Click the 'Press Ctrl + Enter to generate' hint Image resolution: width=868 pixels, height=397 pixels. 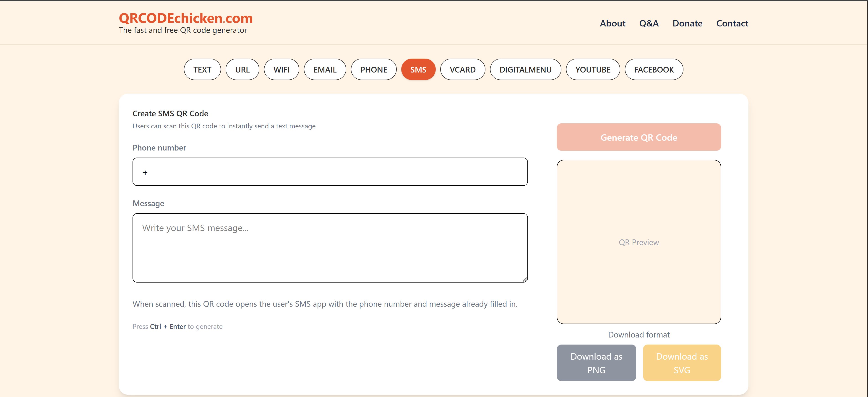point(177,326)
